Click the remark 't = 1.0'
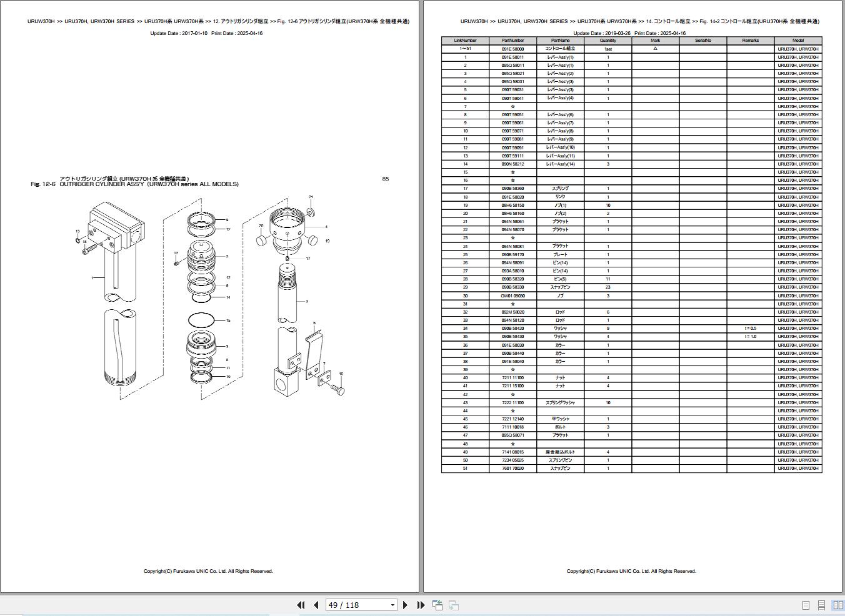The width and height of the screenshot is (845, 616). point(750,337)
